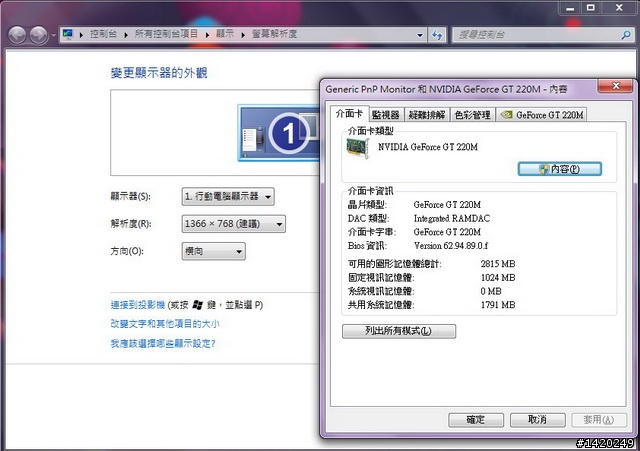640x451 pixels.
Task: Select 顯示 breadcrumb in address bar
Action: pyautogui.click(x=225, y=34)
